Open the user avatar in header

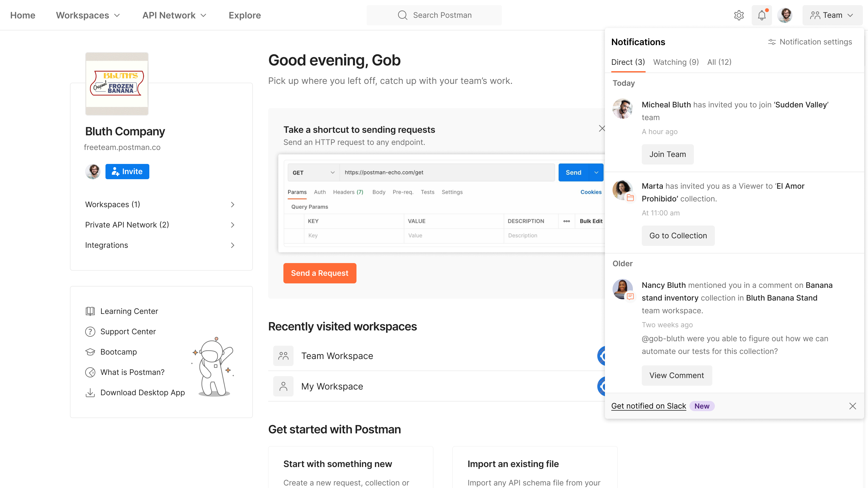pos(785,15)
